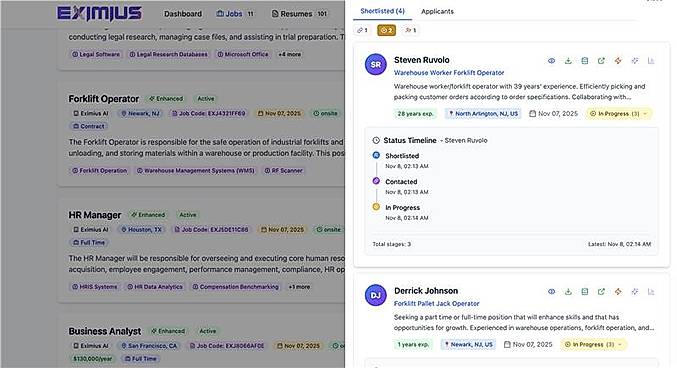Viewport: 677px width, 368px height.
Task: Open the Resumes menu in the navbar
Action: pos(299,14)
